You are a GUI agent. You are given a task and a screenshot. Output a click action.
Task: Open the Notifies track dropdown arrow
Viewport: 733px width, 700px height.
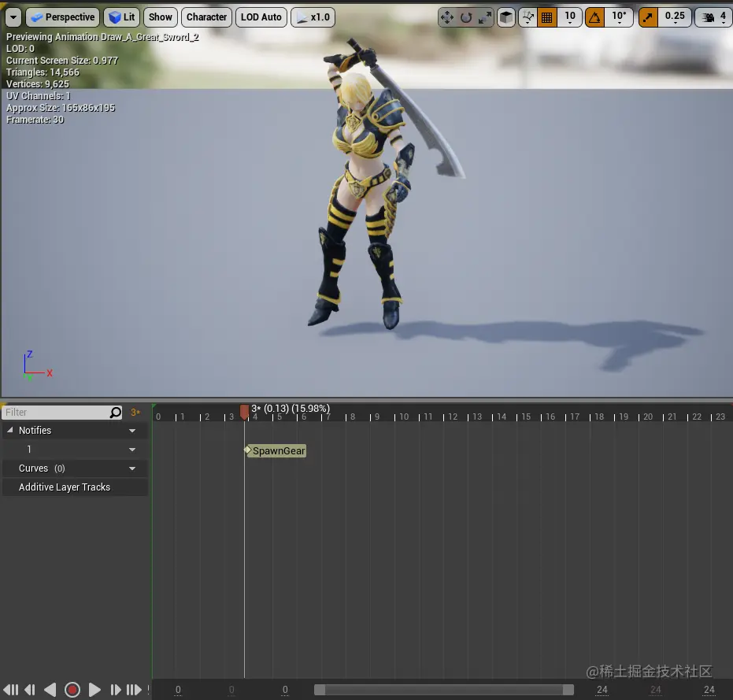[132, 431]
